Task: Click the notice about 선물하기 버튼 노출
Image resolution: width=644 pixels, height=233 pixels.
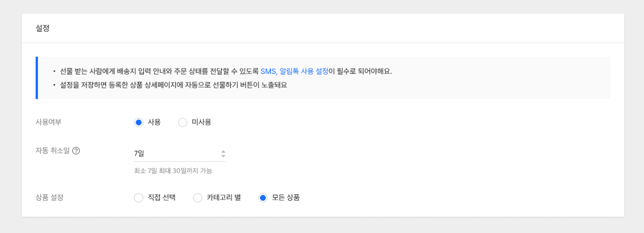Action: (x=173, y=85)
